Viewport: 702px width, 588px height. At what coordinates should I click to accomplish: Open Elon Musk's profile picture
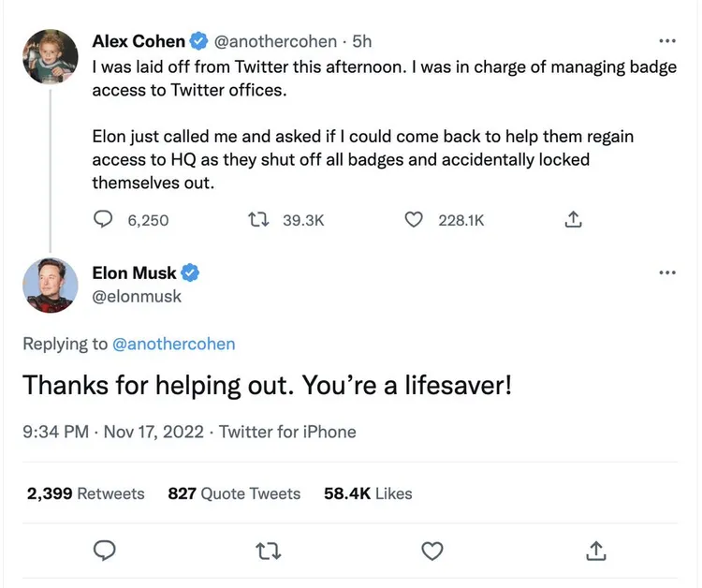[50, 283]
